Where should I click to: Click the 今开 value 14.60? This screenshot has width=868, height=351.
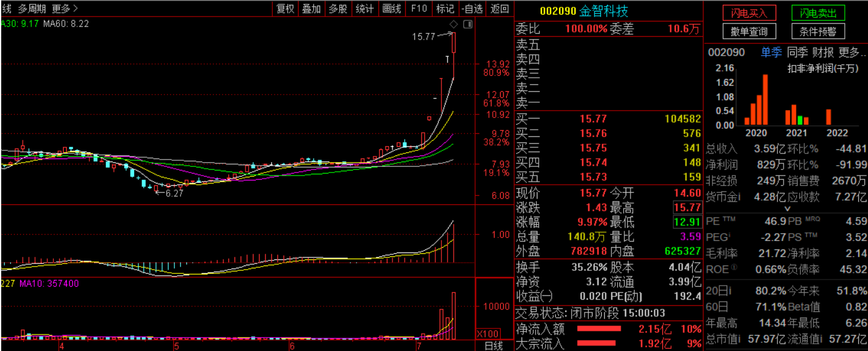pos(687,193)
